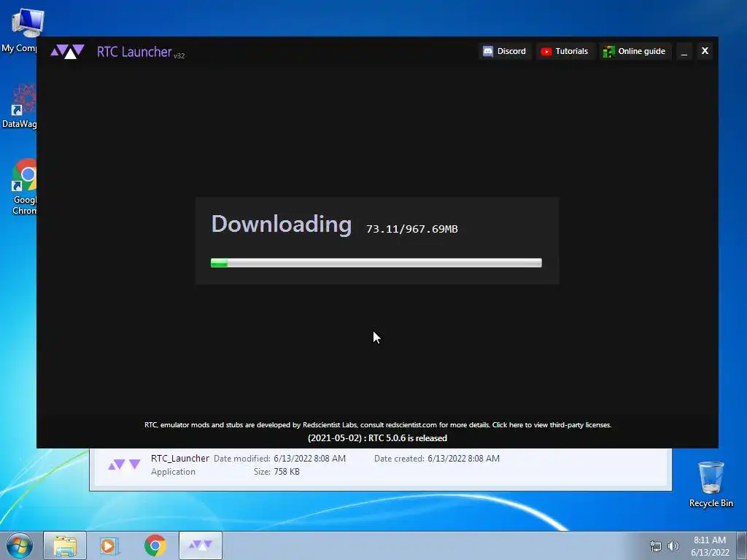
Task: Click the download progress bar
Action: point(376,262)
